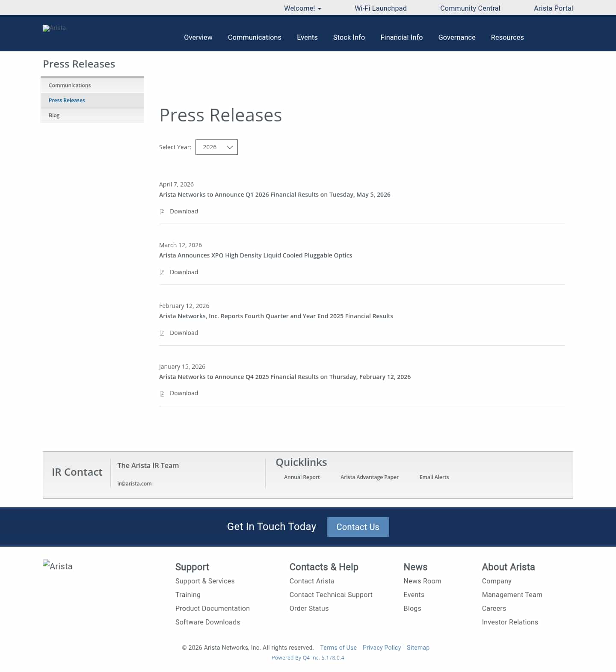This screenshot has height=672, width=616.
Task: Download the April 7, 2026 release
Action: [184, 211]
